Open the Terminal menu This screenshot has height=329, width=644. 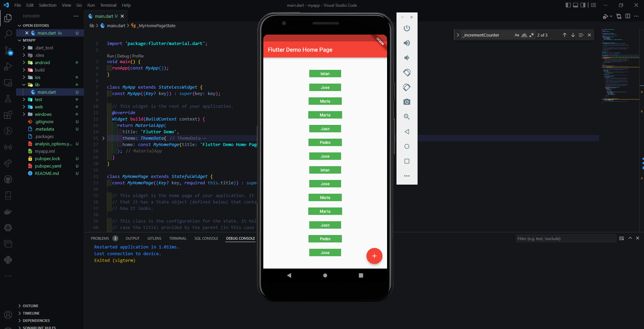[x=108, y=5]
